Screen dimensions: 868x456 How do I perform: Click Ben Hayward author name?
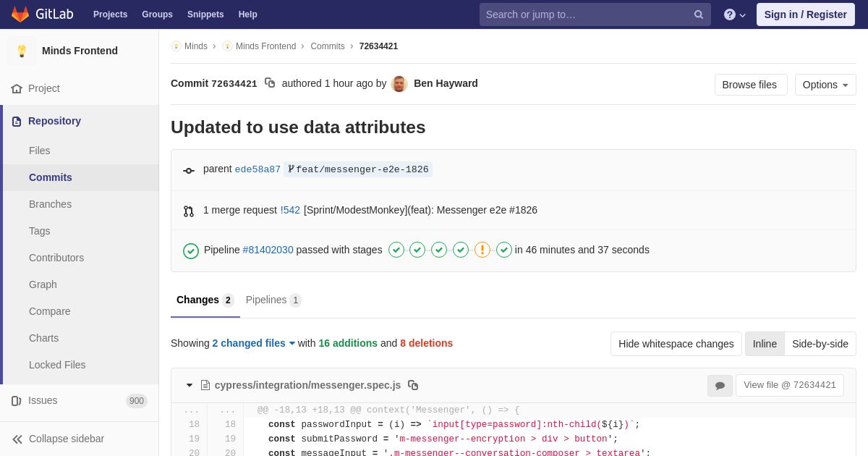[x=446, y=83]
